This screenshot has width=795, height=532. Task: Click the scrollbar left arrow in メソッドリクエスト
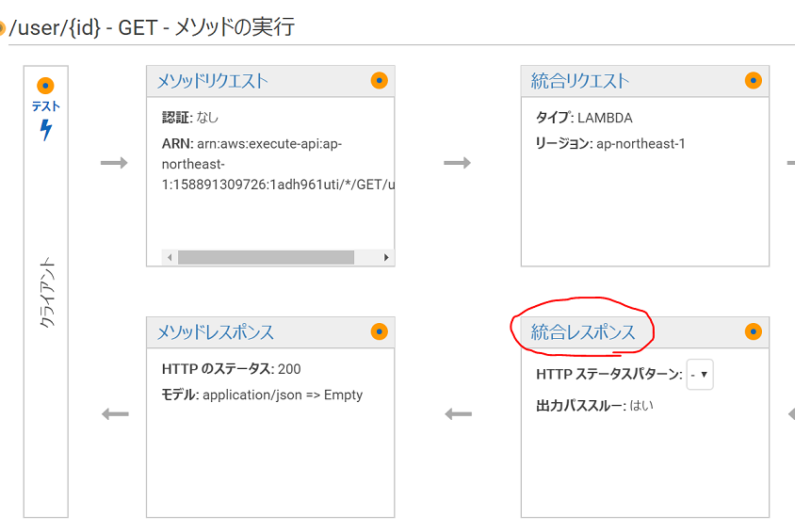click(x=170, y=257)
